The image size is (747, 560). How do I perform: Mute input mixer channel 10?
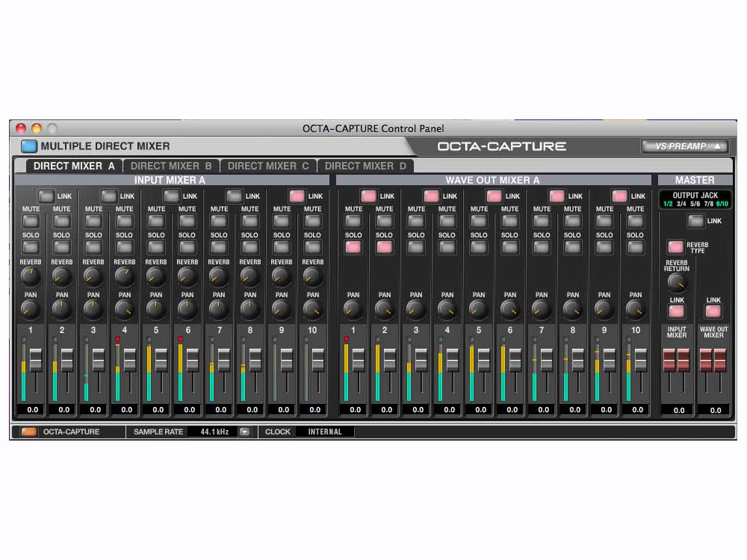[x=312, y=221]
